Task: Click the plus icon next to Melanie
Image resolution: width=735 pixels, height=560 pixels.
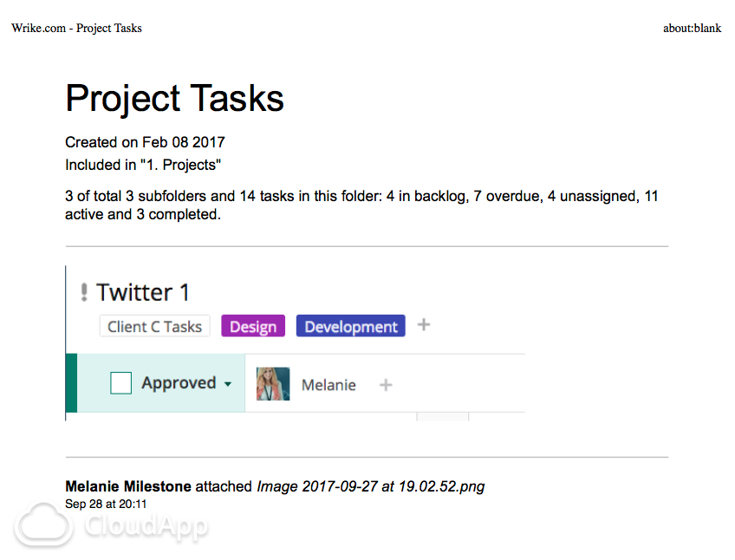Action: pos(386,384)
